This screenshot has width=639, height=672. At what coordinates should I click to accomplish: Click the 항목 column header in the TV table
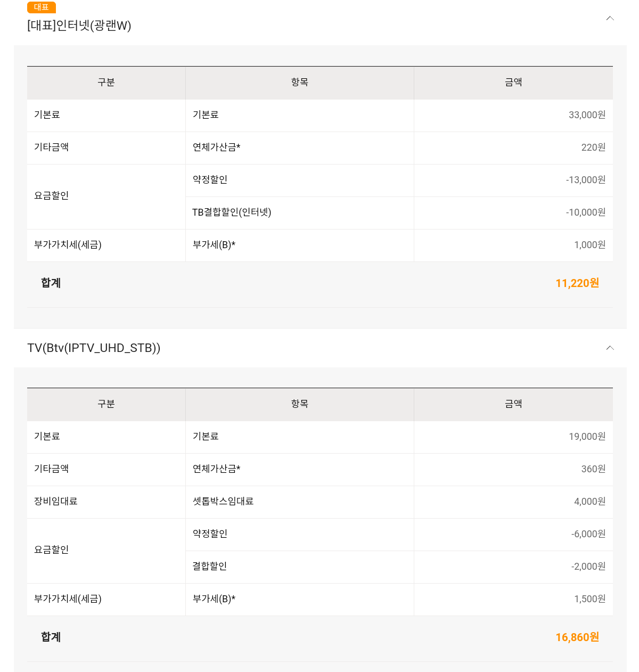click(299, 404)
